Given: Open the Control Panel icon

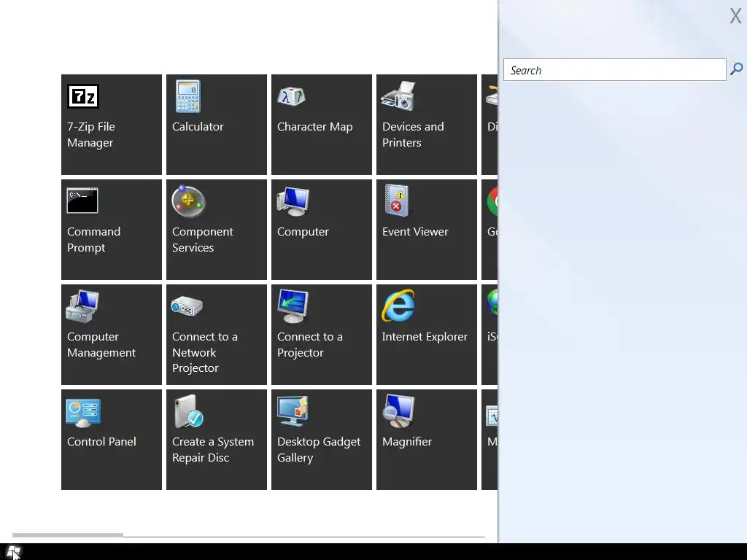Looking at the screenshot, I should point(83,413).
